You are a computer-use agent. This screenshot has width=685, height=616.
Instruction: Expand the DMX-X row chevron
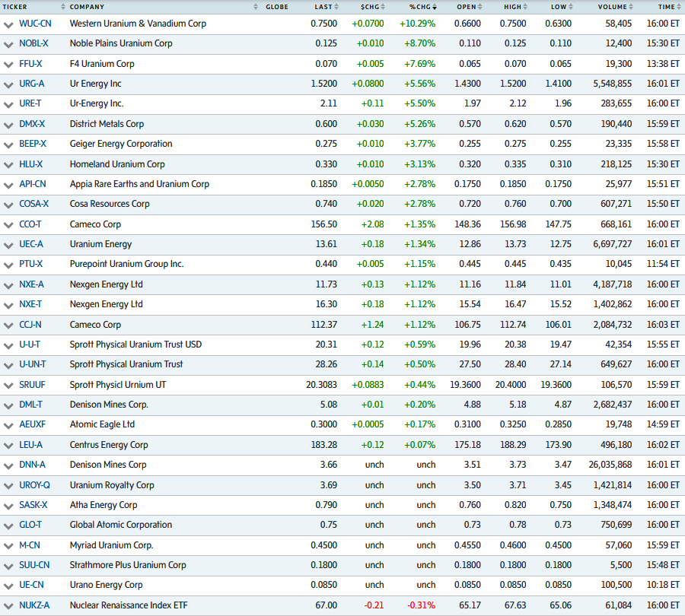click(8, 125)
